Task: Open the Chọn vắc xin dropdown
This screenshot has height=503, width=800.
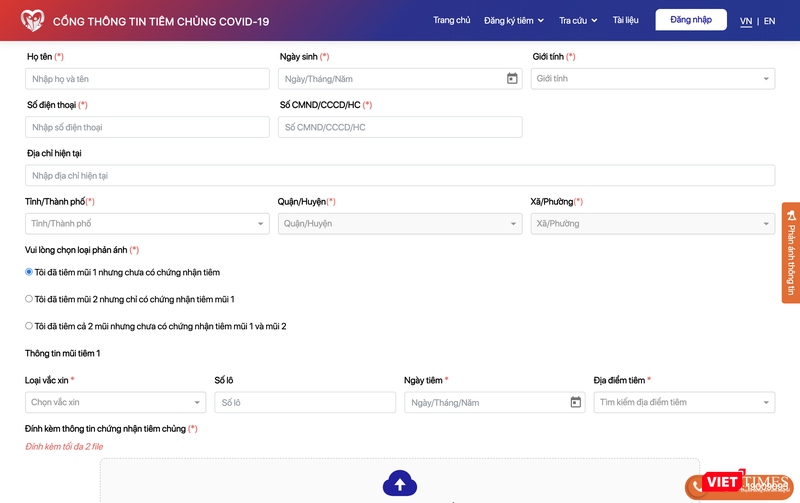Action: [115, 402]
